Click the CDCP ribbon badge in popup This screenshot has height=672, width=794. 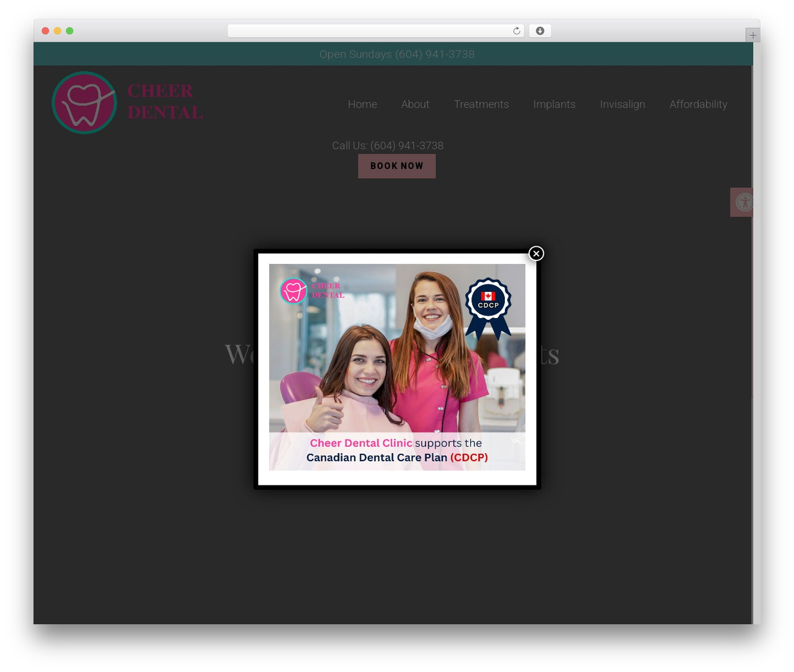(x=488, y=308)
